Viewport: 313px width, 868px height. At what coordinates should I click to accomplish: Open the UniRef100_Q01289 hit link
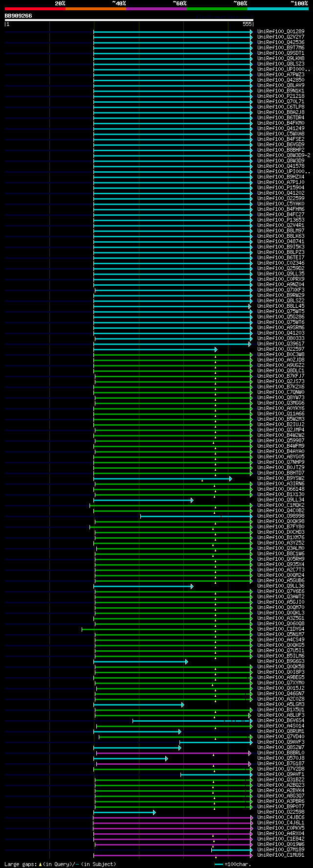point(281,31)
